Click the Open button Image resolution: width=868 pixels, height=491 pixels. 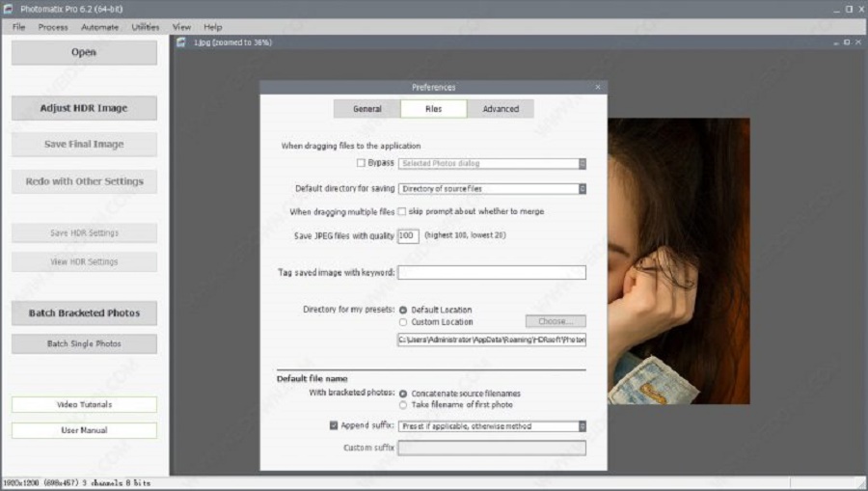click(x=84, y=53)
